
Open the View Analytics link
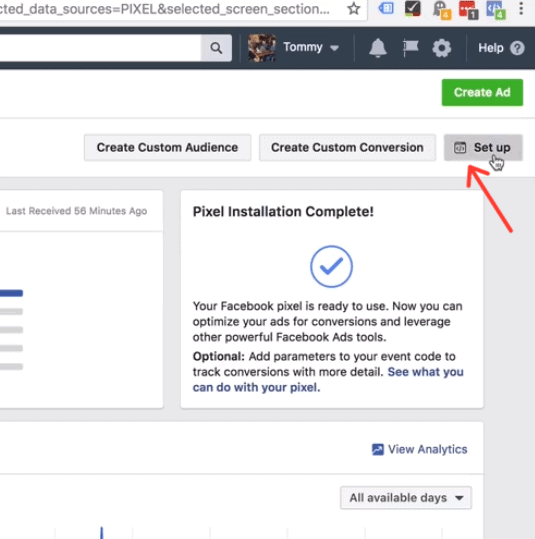click(x=428, y=449)
